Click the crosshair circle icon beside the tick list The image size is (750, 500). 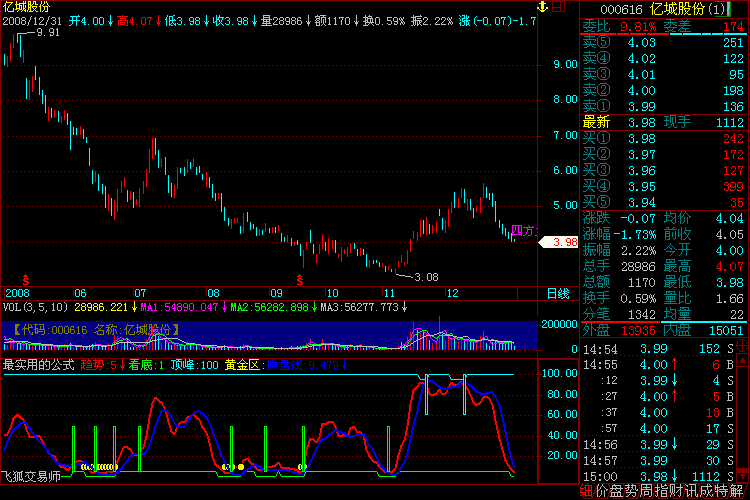tap(743, 344)
